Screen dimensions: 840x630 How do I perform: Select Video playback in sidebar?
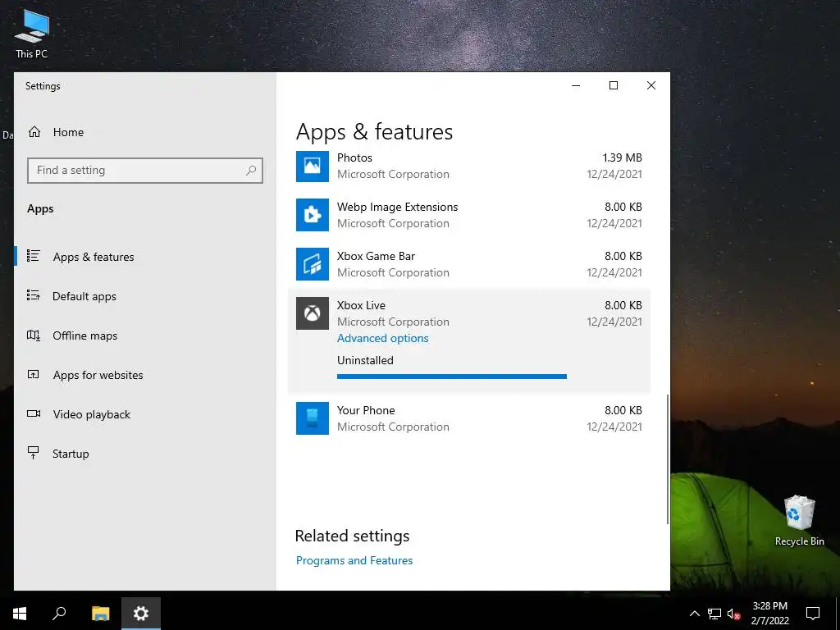tap(92, 414)
